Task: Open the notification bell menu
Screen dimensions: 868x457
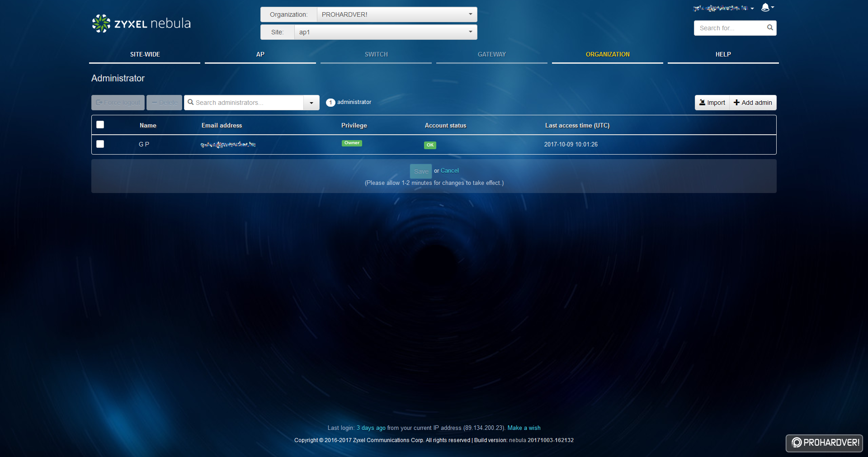Action: point(767,7)
